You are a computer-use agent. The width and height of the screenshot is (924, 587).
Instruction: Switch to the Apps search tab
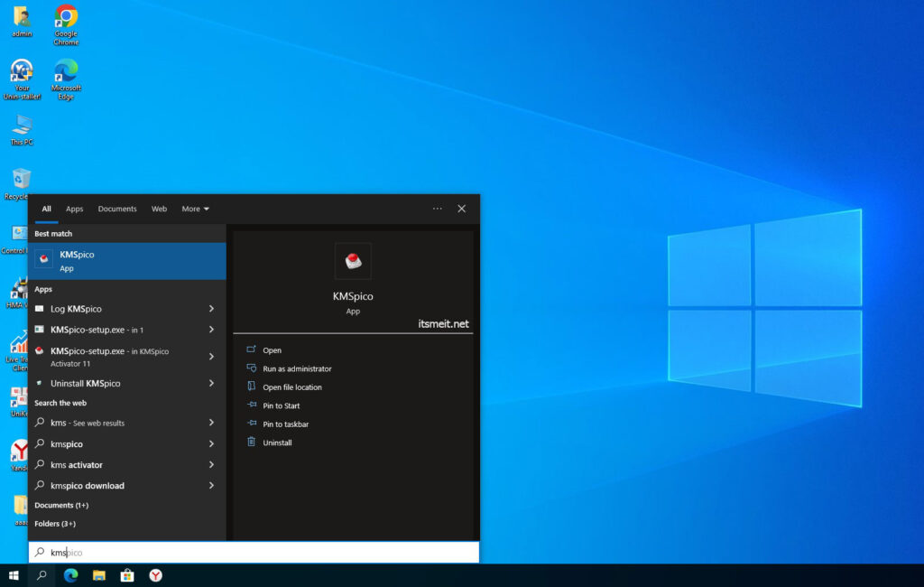coord(75,209)
